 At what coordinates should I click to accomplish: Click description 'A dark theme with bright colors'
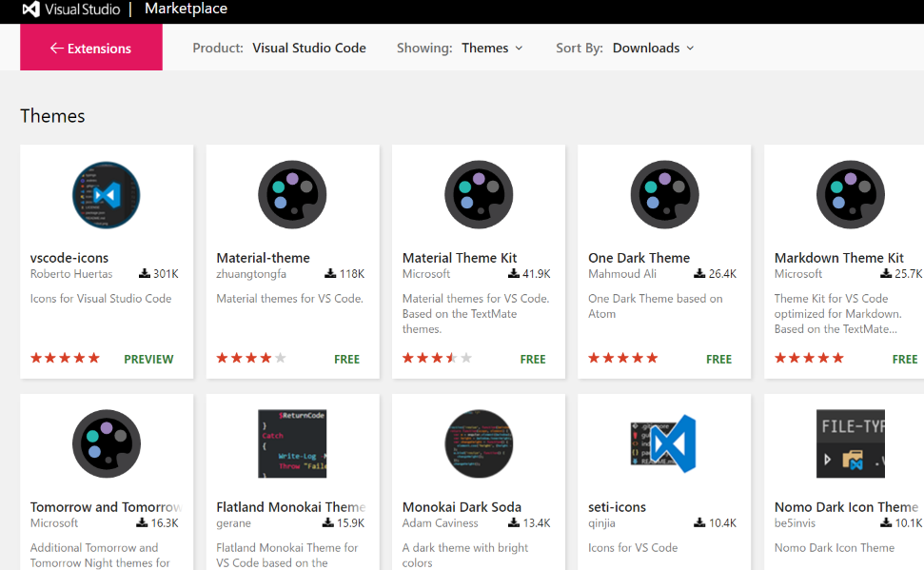[x=465, y=556]
